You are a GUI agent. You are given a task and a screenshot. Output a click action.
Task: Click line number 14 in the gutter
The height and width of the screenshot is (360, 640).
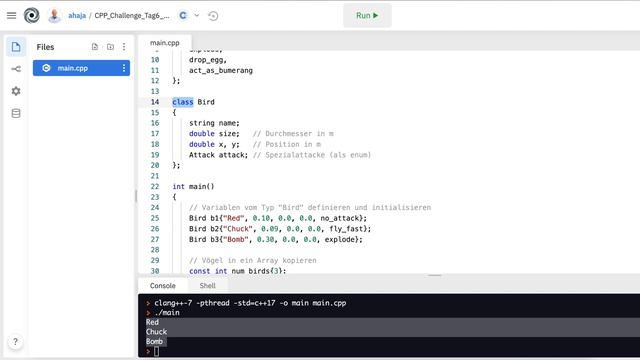click(155, 102)
